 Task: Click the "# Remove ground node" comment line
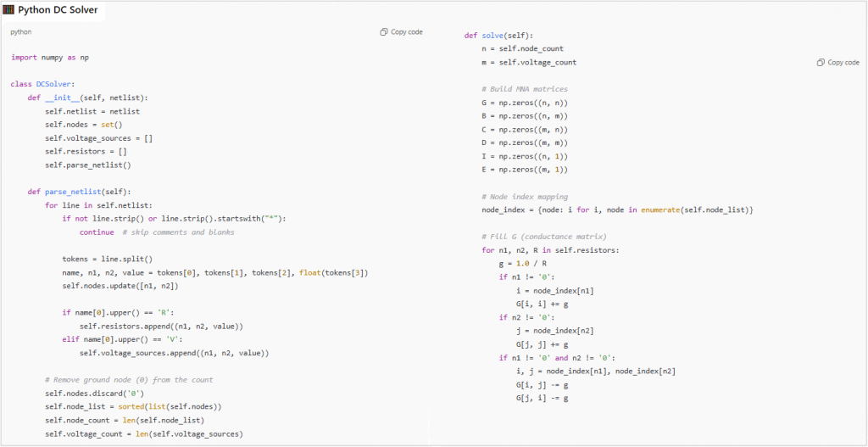pos(129,380)
